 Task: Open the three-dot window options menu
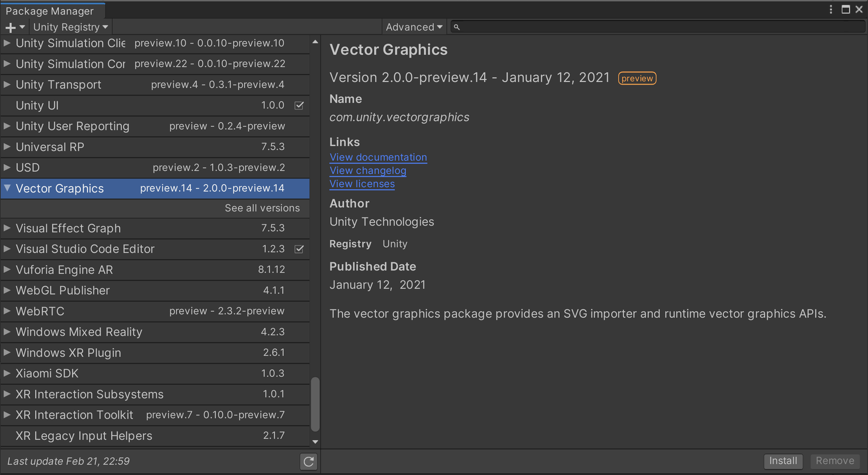(831, 9)
